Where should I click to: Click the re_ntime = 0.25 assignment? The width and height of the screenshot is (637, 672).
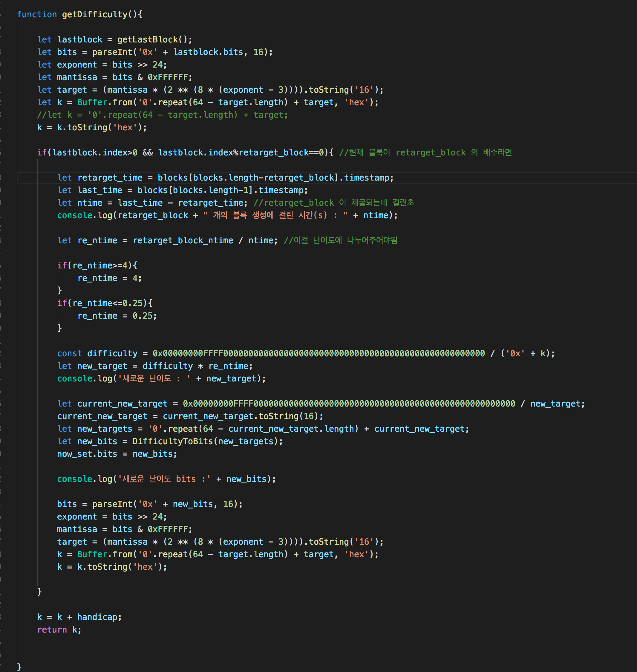(117, 316)
